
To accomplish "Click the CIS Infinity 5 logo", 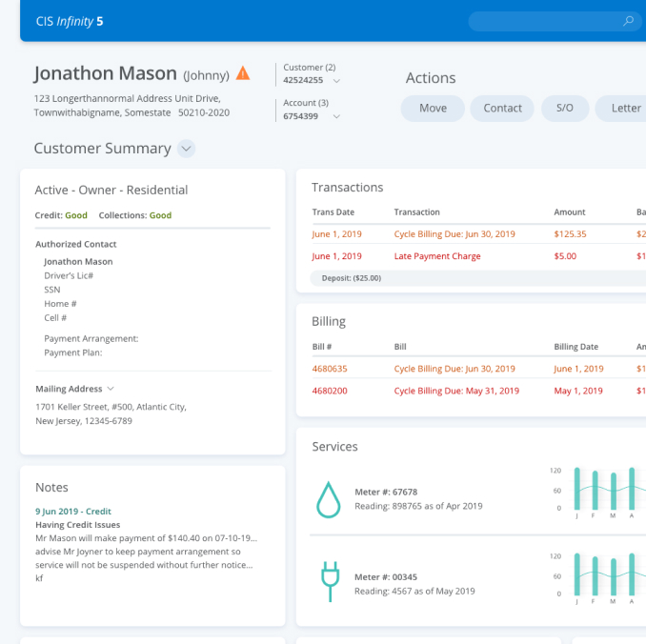I will tap(70, 21).
